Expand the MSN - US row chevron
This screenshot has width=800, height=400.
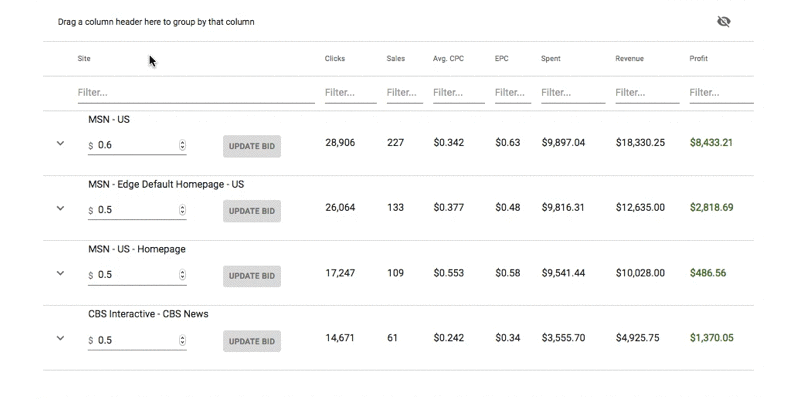[x=60, y=143]
